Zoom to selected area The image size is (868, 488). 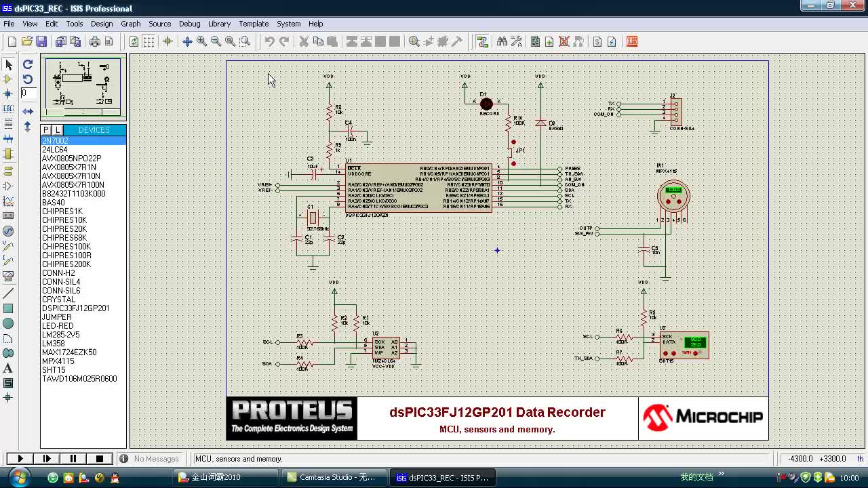[x=245, y=41]
